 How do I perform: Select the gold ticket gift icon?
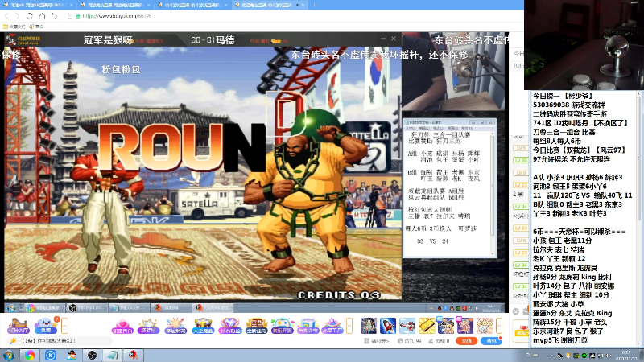click(x=427, y=326)
